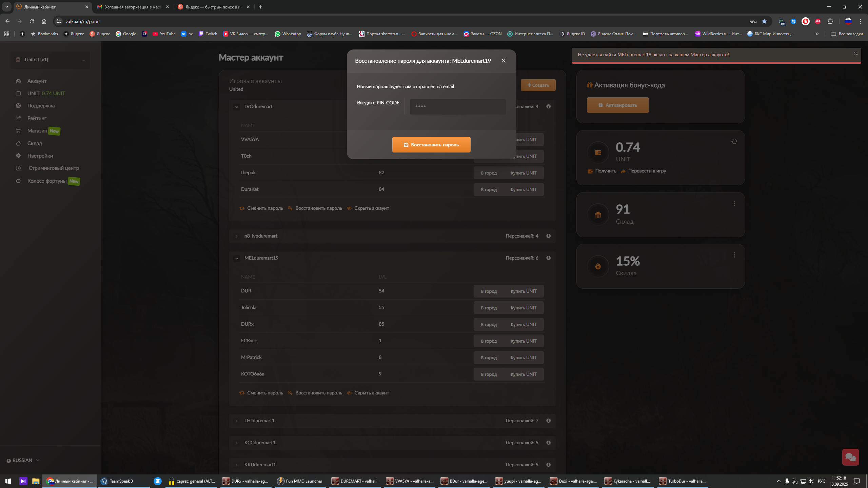The height and width of the screenshot is (488, 868).
Task: Open Магазин in the sidebar
Action: 37,131
